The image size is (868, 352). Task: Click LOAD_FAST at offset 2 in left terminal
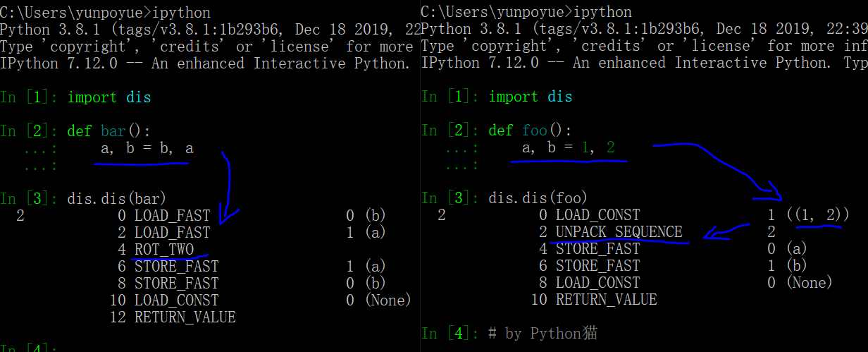(173, 232)
